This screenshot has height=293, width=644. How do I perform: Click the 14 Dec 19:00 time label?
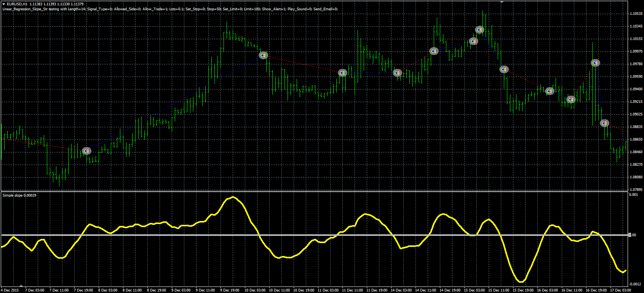451,290
